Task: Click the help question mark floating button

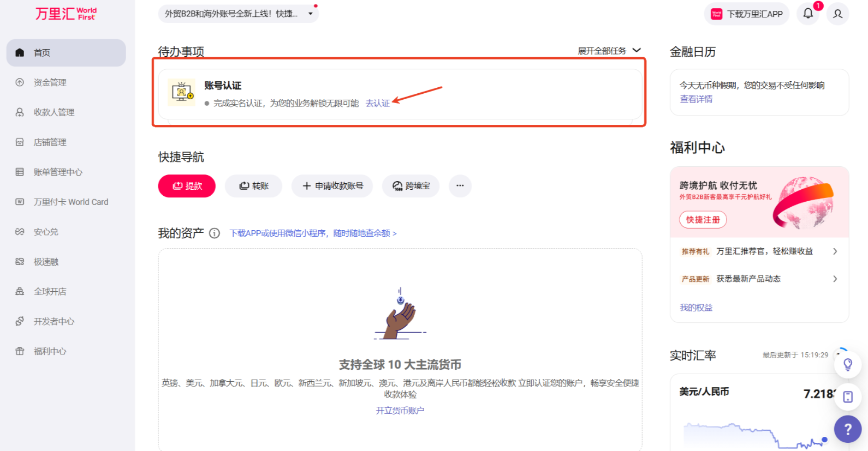Action: pyautogui.click(x=847, y=429)
